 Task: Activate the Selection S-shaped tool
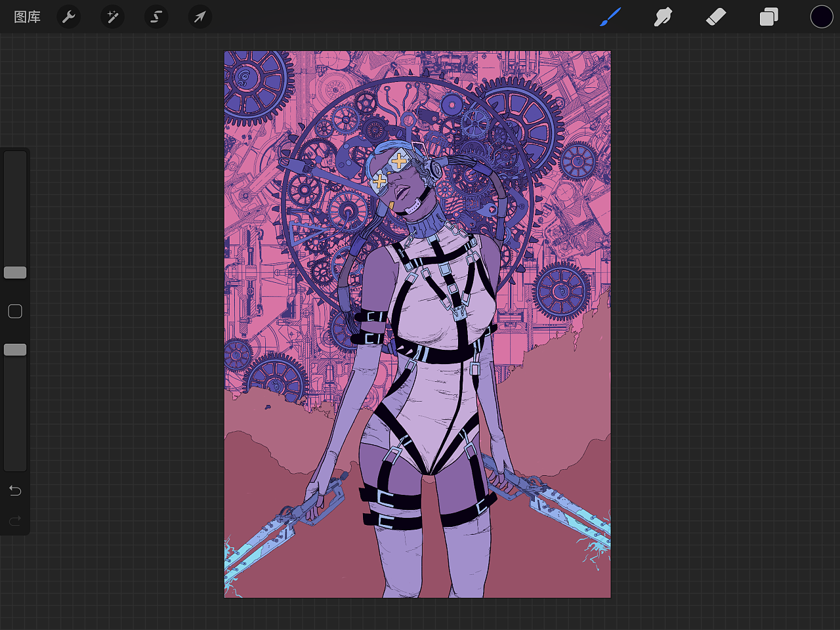pos(156,17)
